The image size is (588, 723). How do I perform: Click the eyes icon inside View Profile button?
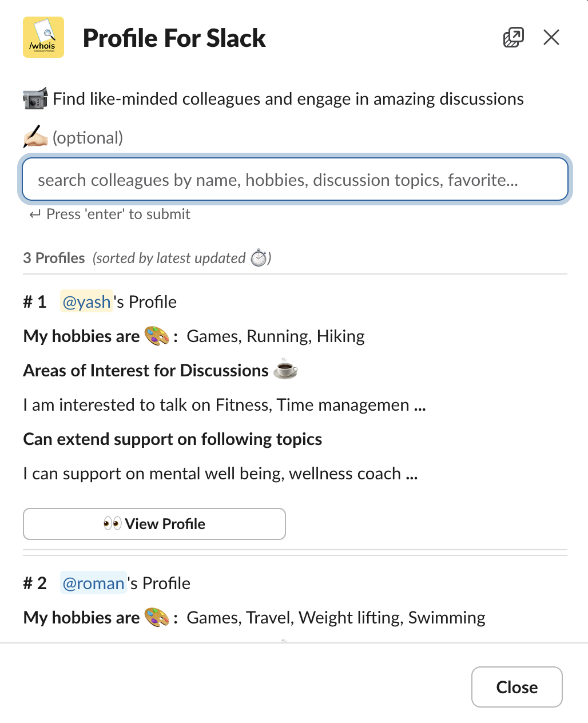click(x=113, y=523)
